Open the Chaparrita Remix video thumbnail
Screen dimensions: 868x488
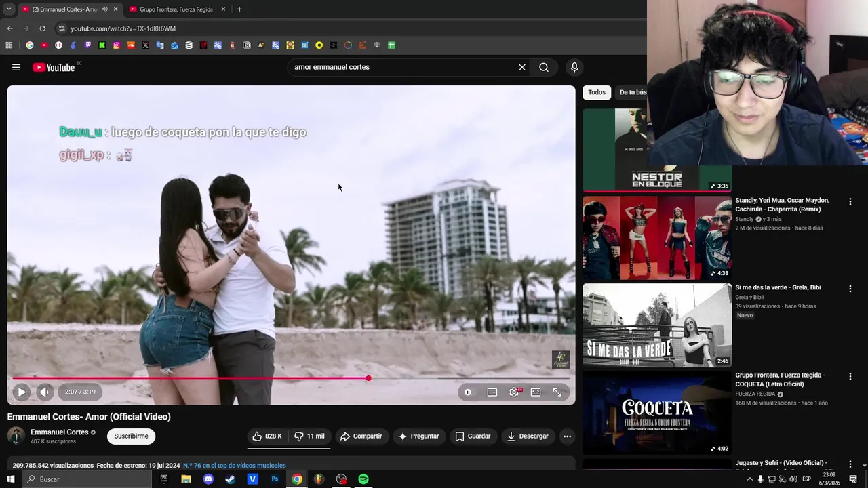click(657, 237)
